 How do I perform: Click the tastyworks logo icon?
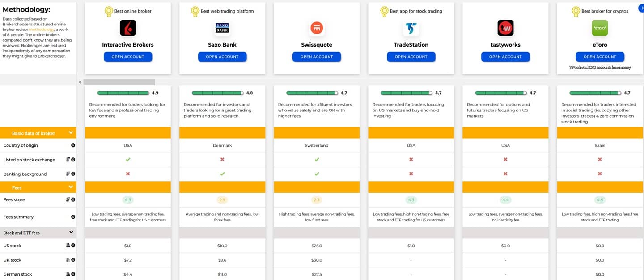[505, 28]
